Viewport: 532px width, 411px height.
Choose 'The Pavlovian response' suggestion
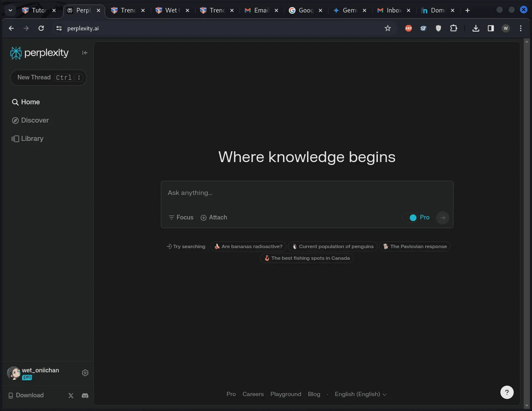pos(414,246)
